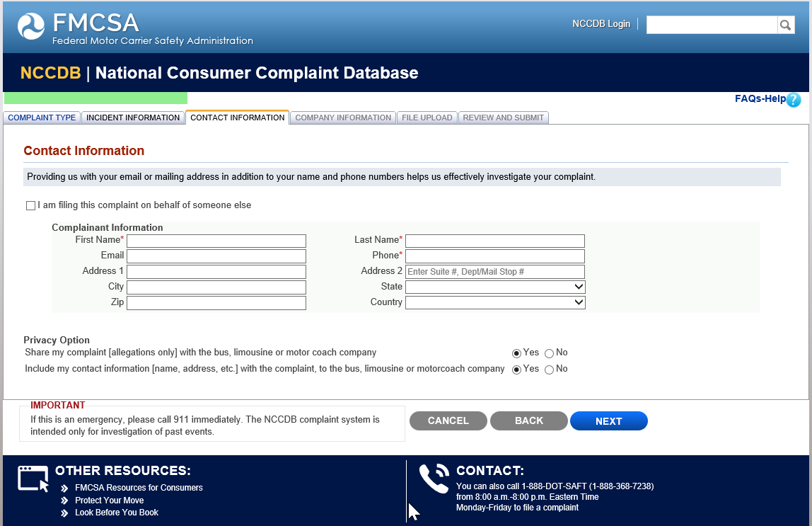Click the NCCDB National Consumer Complaint Database title

point(219,73)
